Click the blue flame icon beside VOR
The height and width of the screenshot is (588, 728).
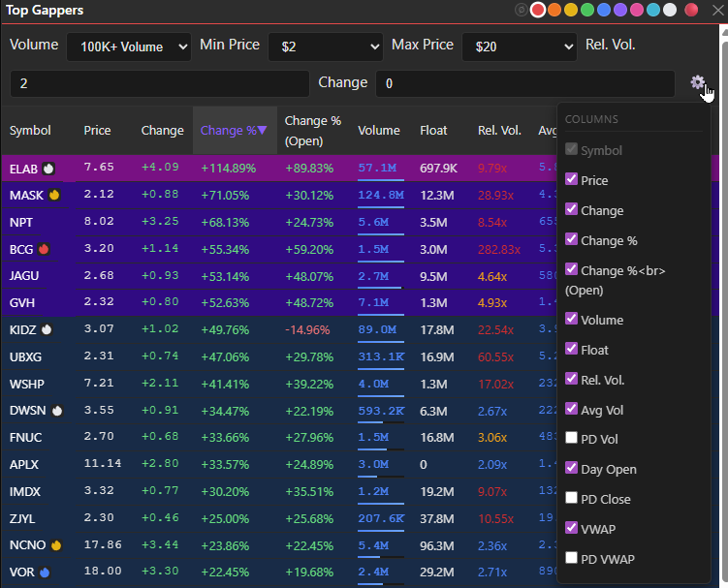coord(44,572)
